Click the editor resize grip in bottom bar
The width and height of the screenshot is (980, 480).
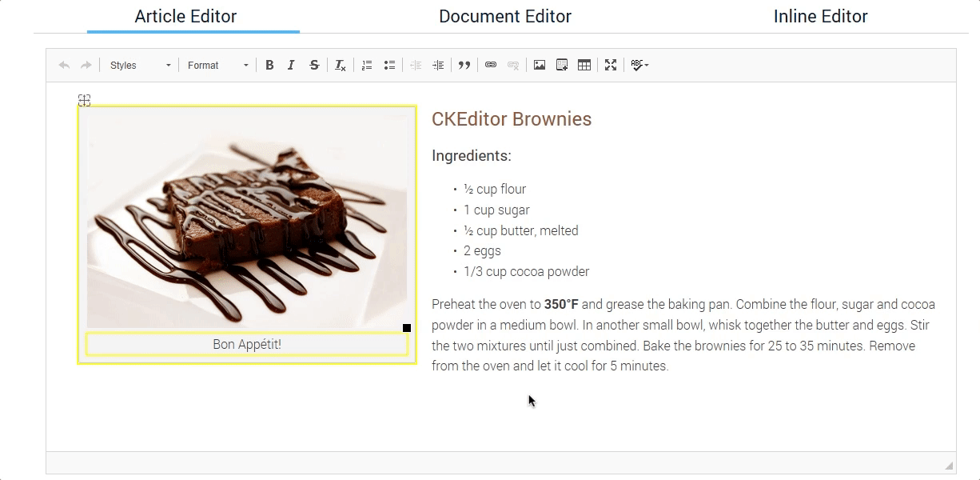coord(949,466)
